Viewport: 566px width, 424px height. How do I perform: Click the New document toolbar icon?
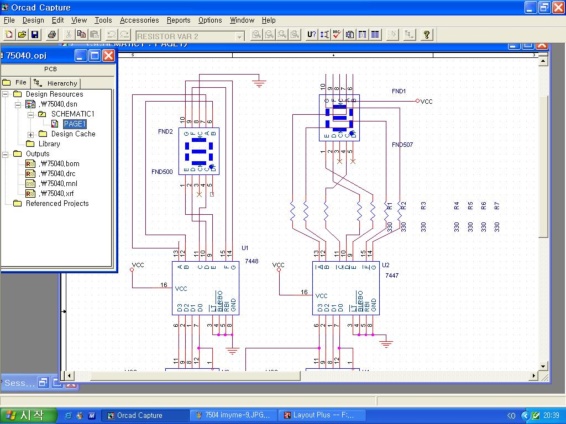[x=9, y=35]
